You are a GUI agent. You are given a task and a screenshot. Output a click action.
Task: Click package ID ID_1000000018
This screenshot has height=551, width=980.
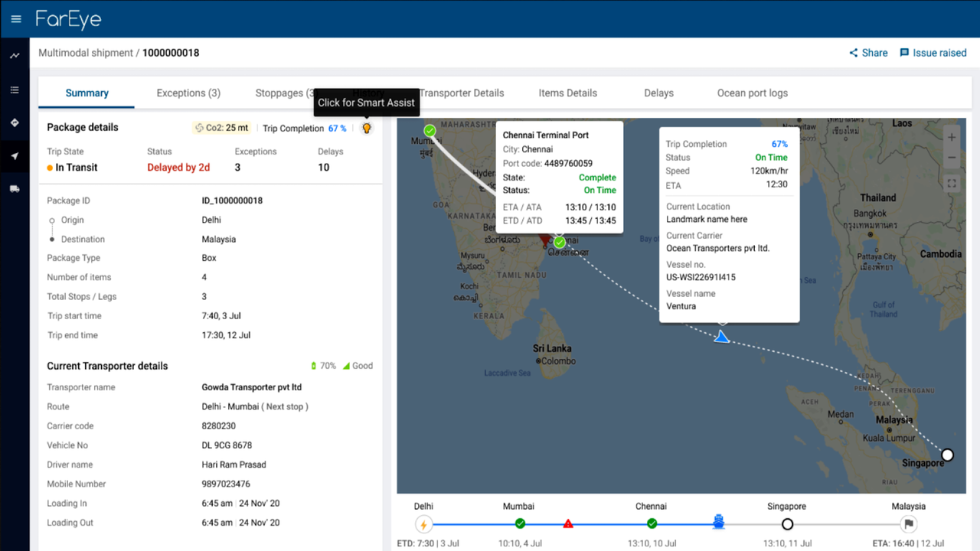pyautogui.click(x=232, y=201)
